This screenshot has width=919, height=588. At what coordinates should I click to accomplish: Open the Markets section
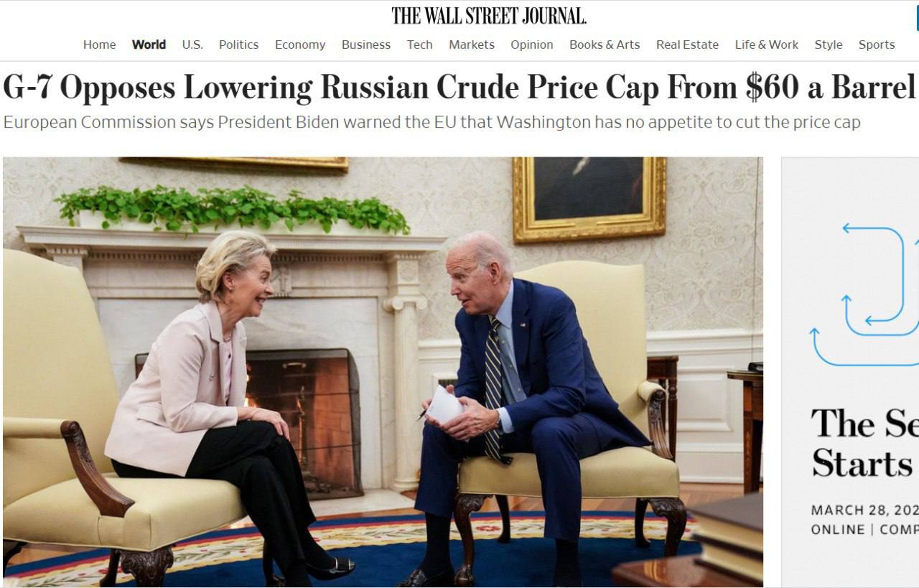(472, 45)
